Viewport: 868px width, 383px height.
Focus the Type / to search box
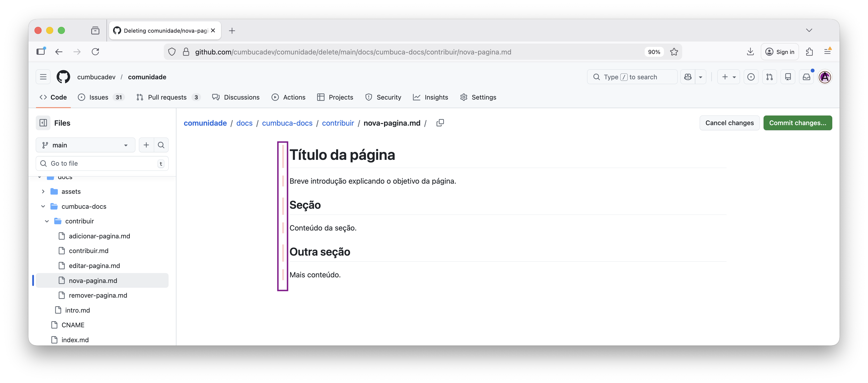[x=632, y=77]
